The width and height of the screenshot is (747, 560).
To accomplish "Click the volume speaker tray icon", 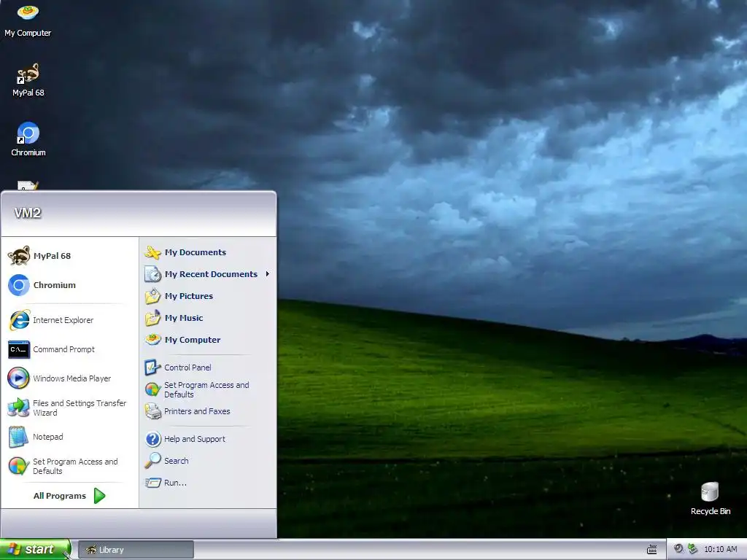I will tap(678, 549).
